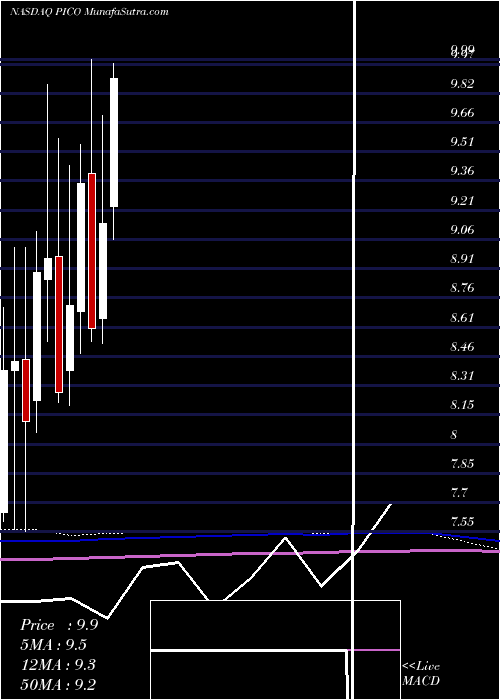Click the tallest white candlestick body near 9.82
Screen dimensions: 500x700
tap(114, 142)
